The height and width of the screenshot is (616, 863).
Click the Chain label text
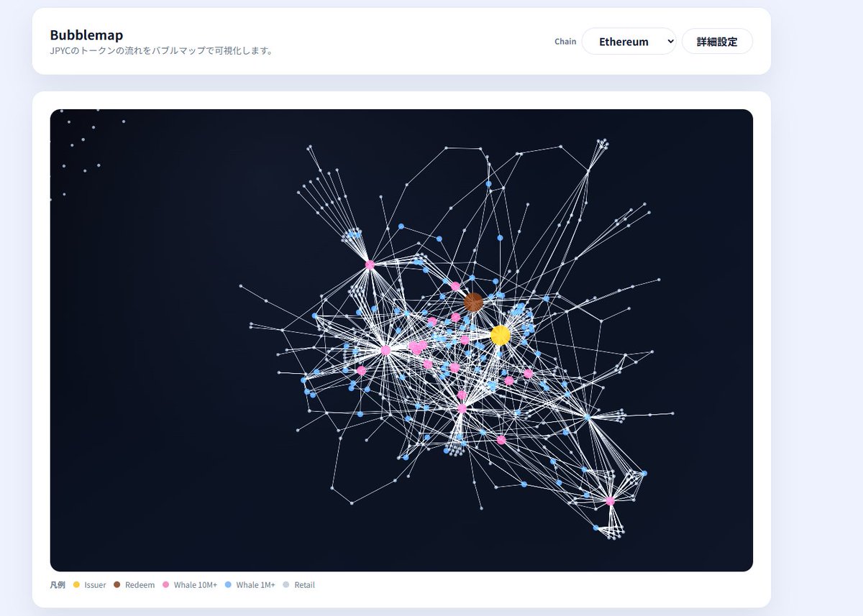(x=565, y=42)
